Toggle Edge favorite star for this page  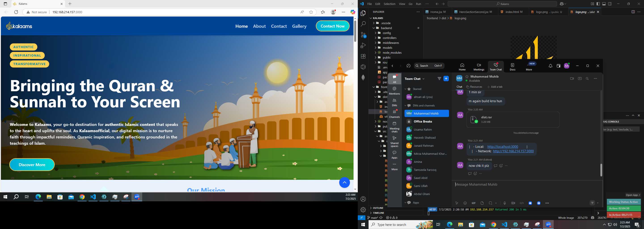tap(311, 12)
